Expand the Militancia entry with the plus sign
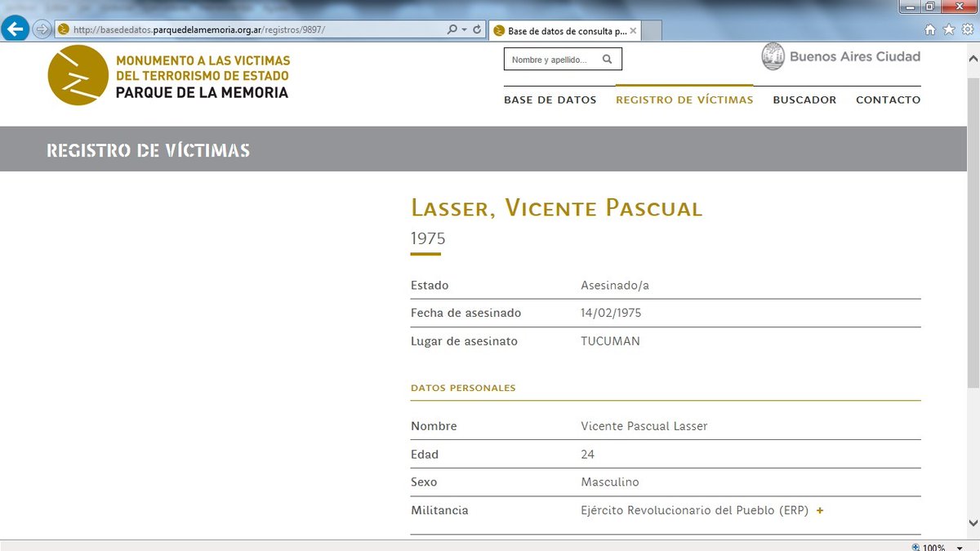The image size is (980, 551). pos(818,510)
